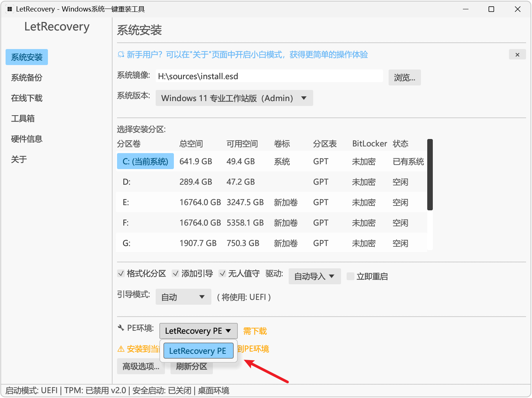
Task: Click the 641.9 GB total space cell
Action: point(196,161)
